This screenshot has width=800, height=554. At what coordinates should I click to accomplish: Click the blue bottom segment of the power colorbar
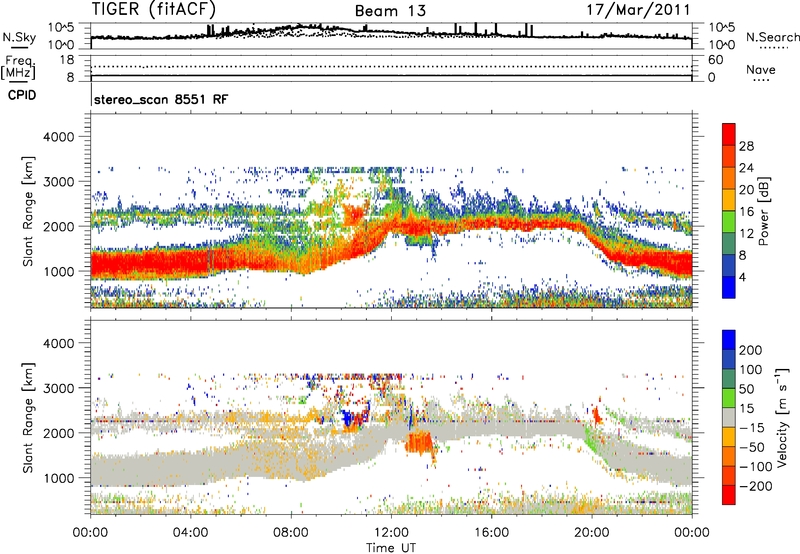tap(729, 288)
